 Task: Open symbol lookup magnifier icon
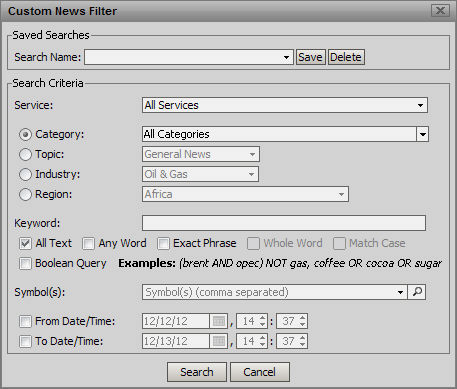coord(417,292)
